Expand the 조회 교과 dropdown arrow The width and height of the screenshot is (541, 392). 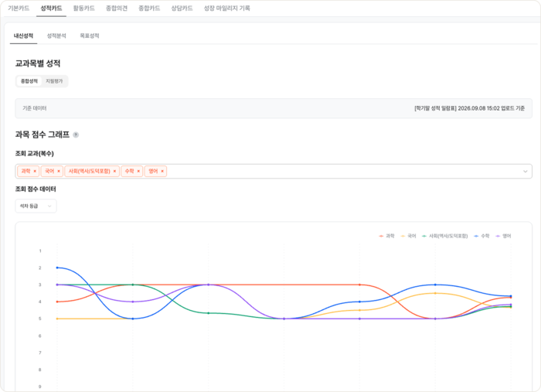pos(525,171)
